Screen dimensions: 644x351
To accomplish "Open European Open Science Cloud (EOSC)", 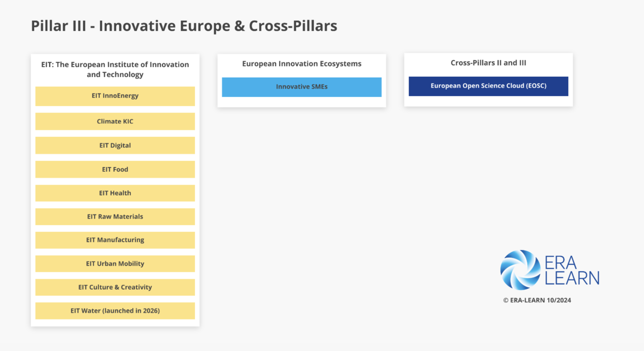I will (x=488, y=86).
